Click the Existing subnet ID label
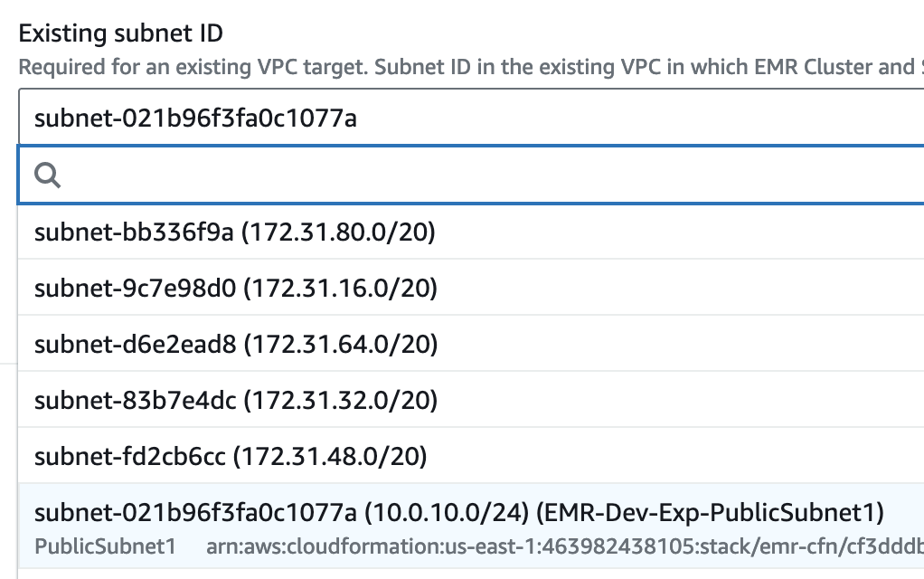The height and width of the screenshot is (579, 924). (x=121, y=33)
